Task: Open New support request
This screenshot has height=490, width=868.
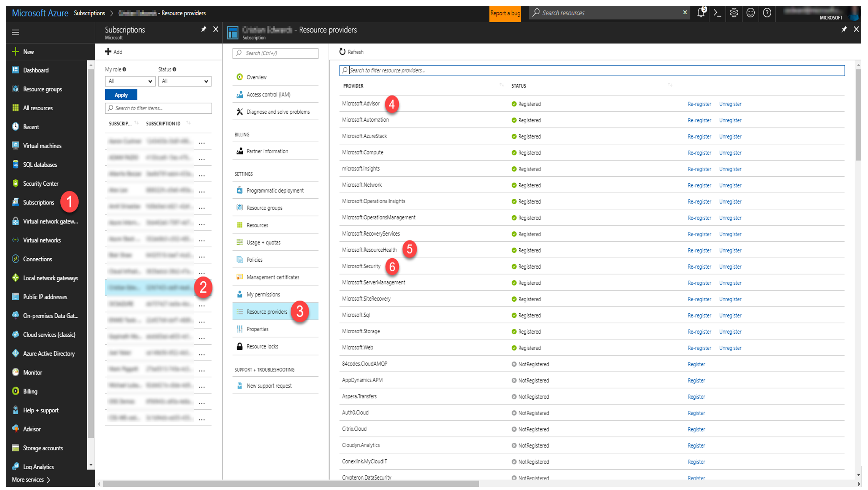Action: 276,386
